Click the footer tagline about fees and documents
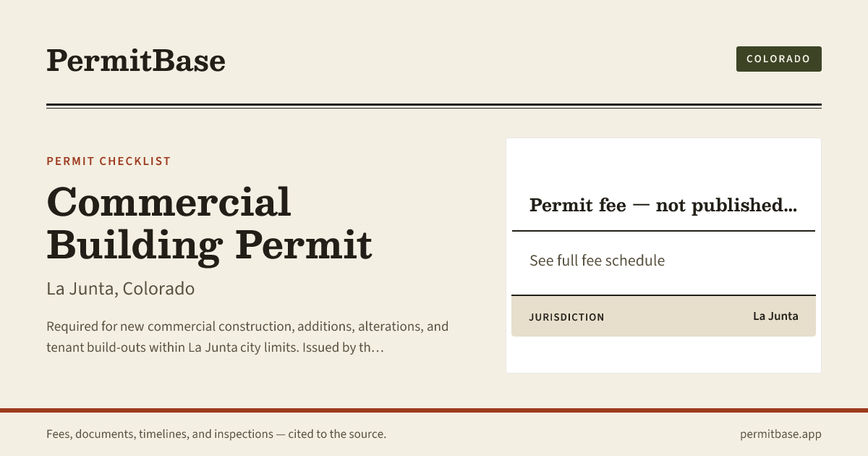 (x=216, y=434)
